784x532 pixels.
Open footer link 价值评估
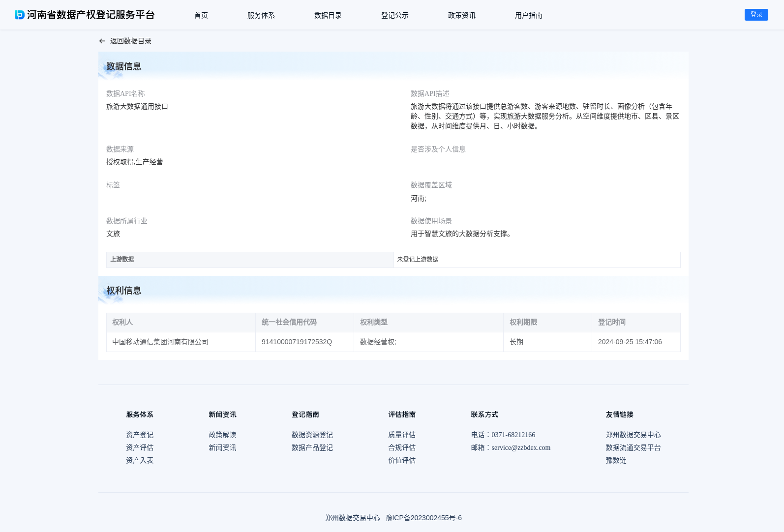pos(402,460)
